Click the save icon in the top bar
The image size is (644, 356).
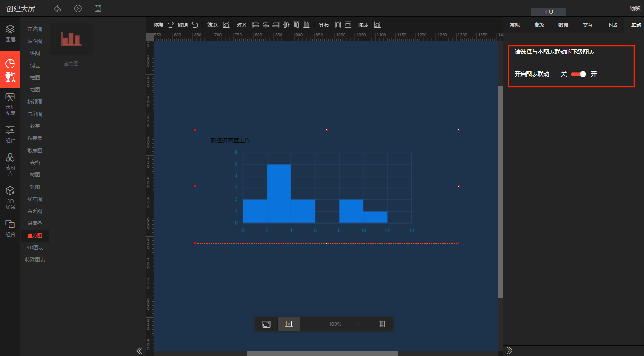[98, 9]
